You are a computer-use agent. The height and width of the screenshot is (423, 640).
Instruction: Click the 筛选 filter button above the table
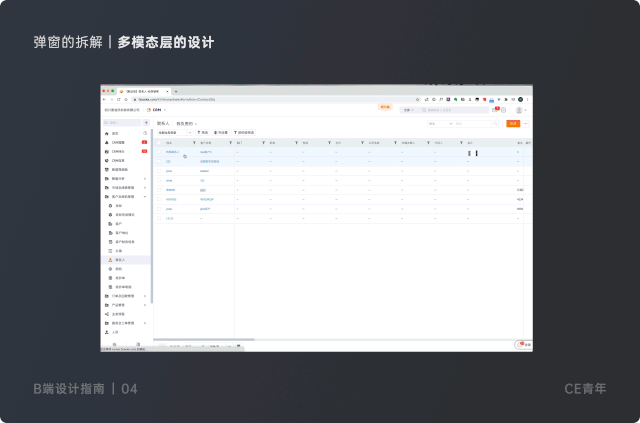203,133
